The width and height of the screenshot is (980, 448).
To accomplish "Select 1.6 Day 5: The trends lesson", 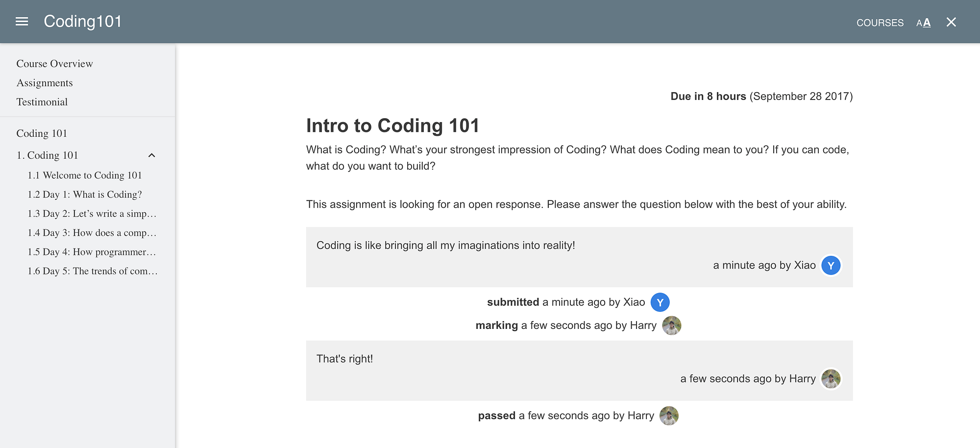I will click(x=92, y=271).
